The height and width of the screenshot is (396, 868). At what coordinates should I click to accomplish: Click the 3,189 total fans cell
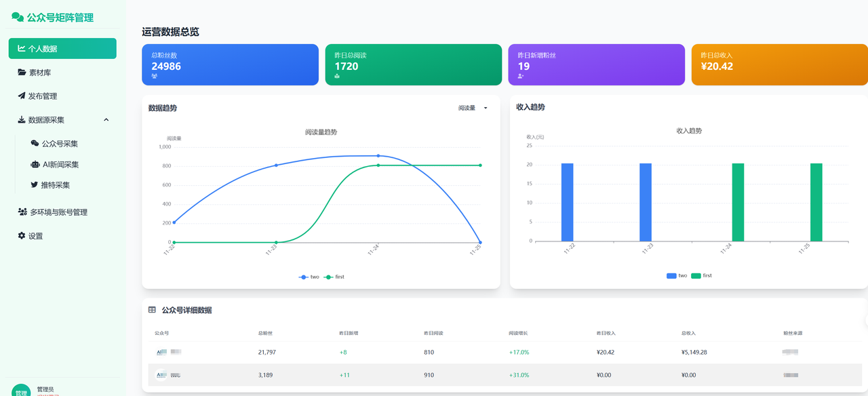pos(265,375)
